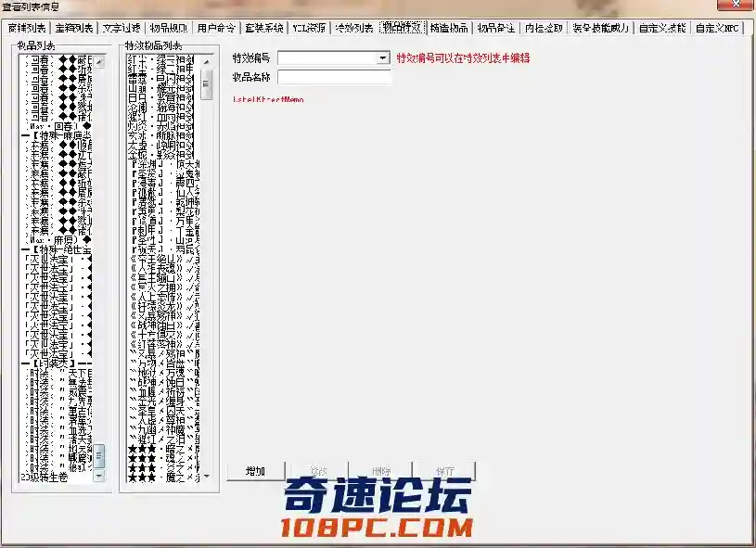This screenshot has height=548, width=756.
Task: Click the 保存 button
Action: click(444, 471)
